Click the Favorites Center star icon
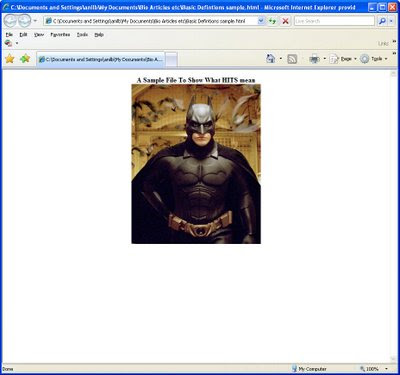 pyautogui.click(x=10, y=59)
